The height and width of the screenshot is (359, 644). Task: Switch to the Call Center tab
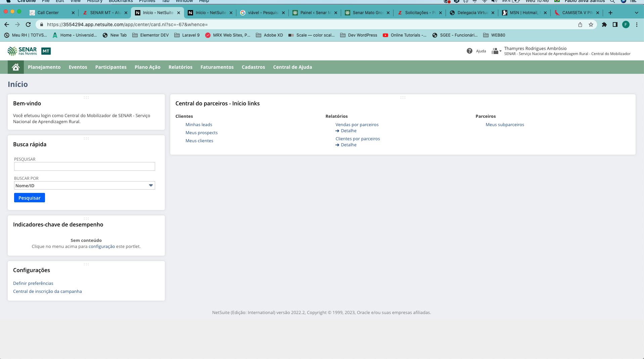pos(48,13)
